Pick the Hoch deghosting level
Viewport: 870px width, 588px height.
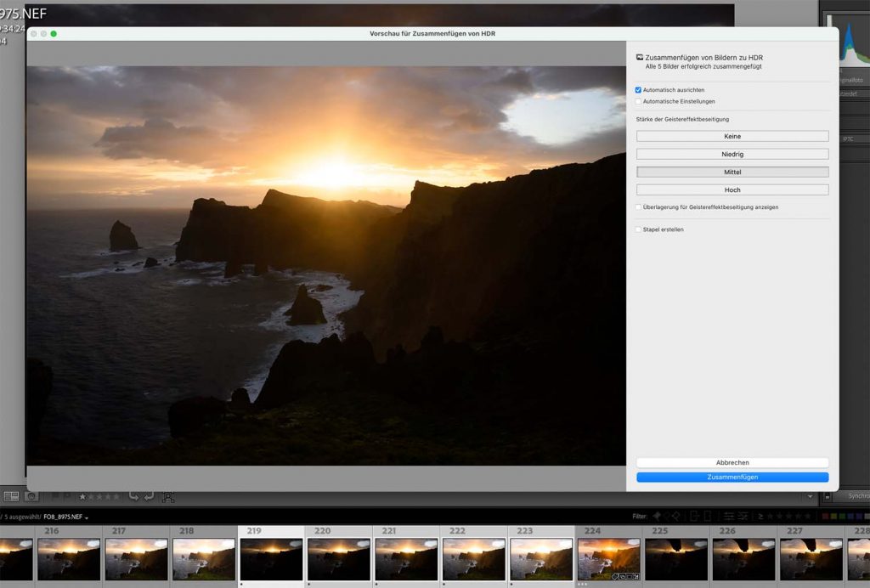click(732, 189)
